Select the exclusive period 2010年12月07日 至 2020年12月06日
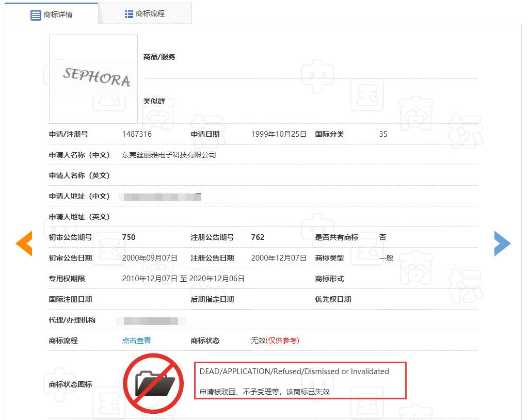529x420 pixels. (183, 279)
